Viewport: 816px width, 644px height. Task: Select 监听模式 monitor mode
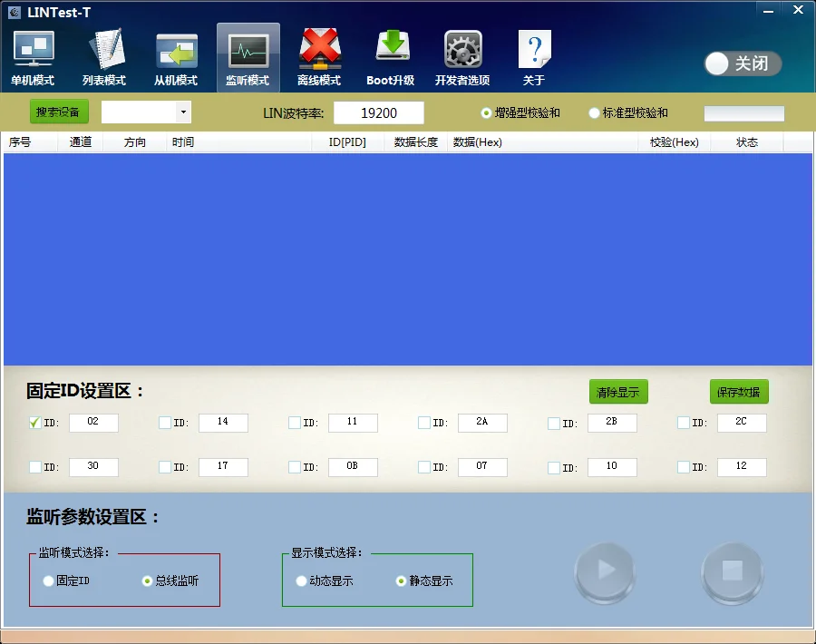[248, 58]
